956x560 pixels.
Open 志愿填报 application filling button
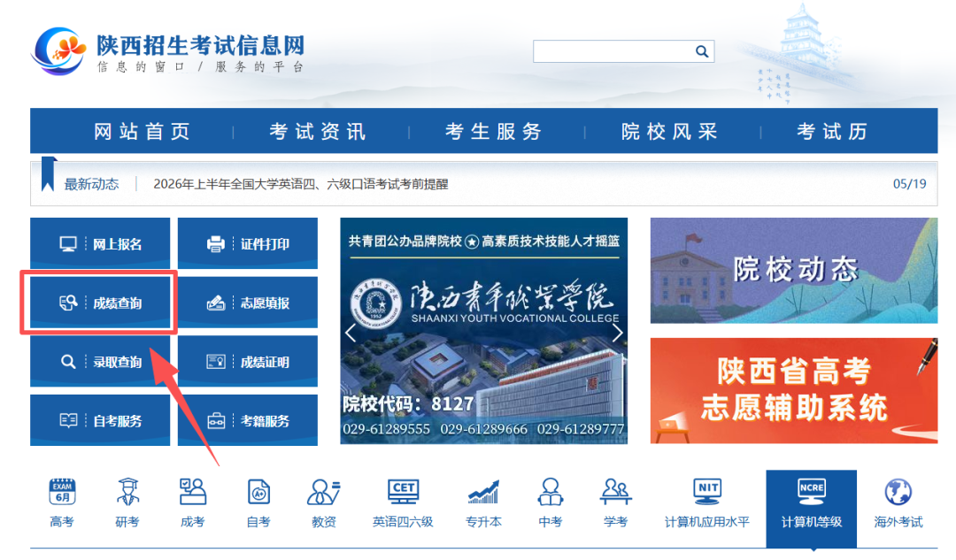pos(248,303)
